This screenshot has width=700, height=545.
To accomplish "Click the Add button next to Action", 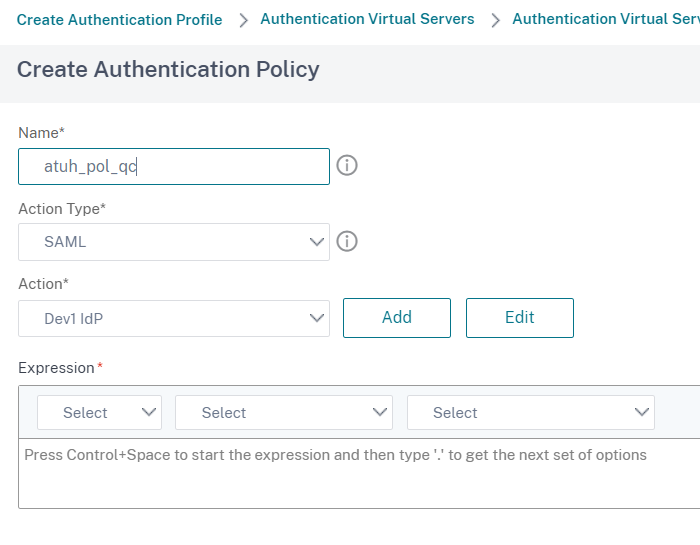I will click(x=397, y=318).
